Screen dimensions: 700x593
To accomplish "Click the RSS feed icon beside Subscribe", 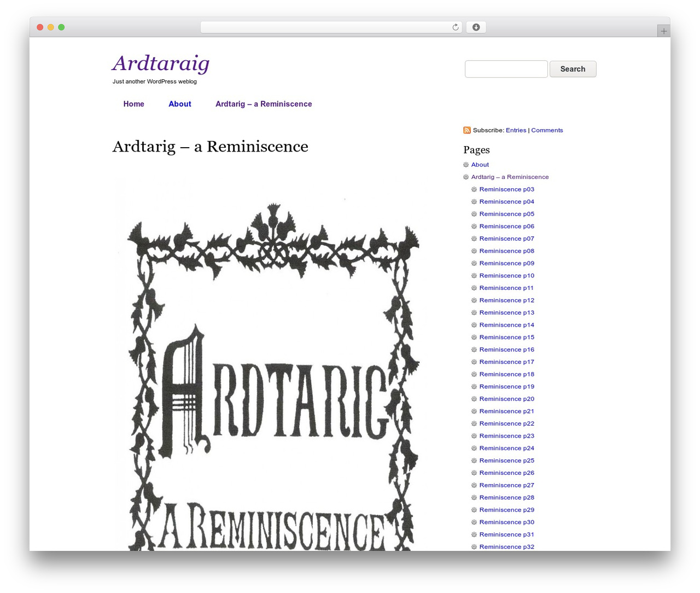I will click(x=467, y=130).
